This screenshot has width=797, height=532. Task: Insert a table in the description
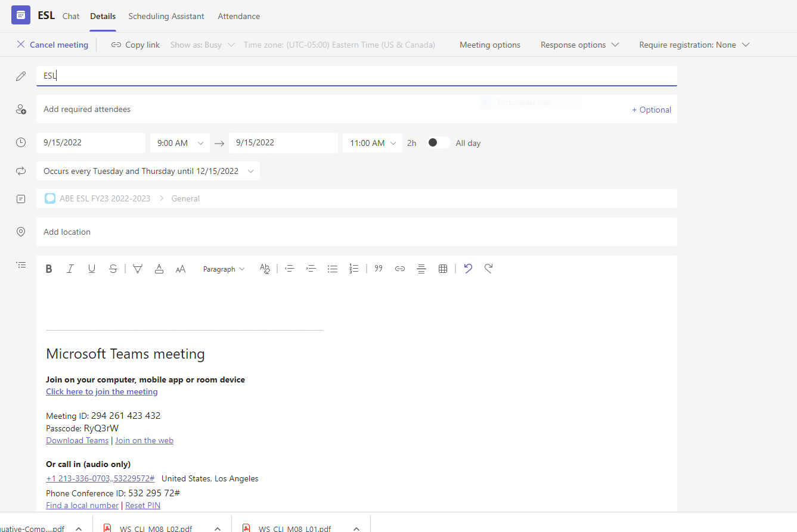[x=443, y=269]
